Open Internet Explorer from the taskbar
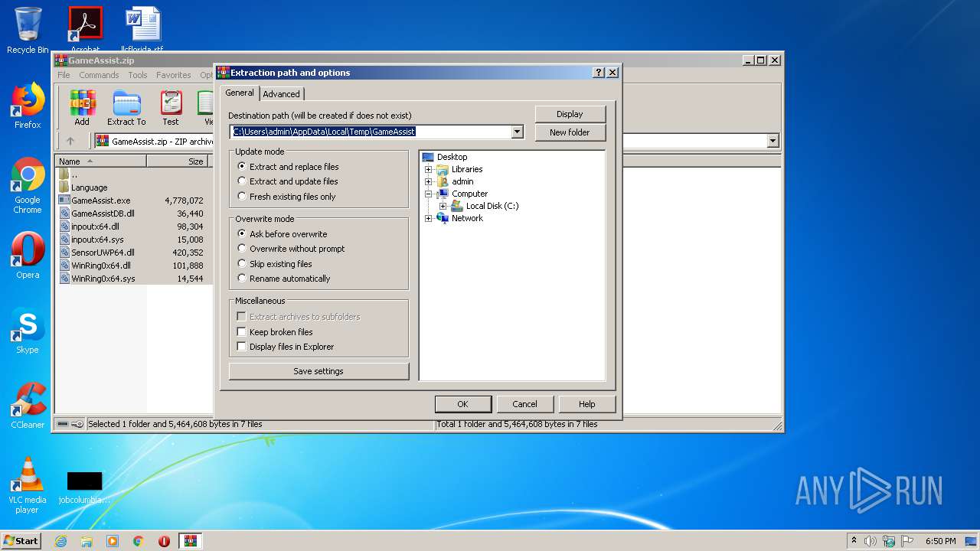Screen dimensions: 980x551 pyautogui.click(x=61, y=541)
